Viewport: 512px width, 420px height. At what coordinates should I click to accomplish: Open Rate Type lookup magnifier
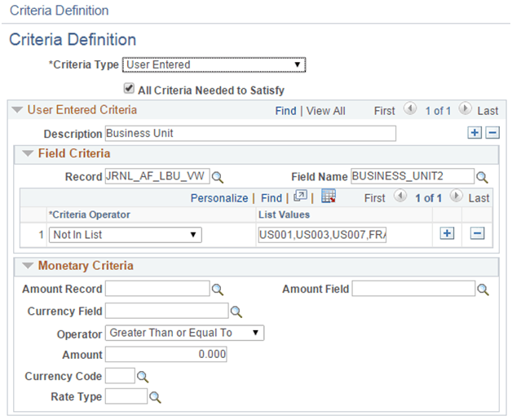point(155,397)
